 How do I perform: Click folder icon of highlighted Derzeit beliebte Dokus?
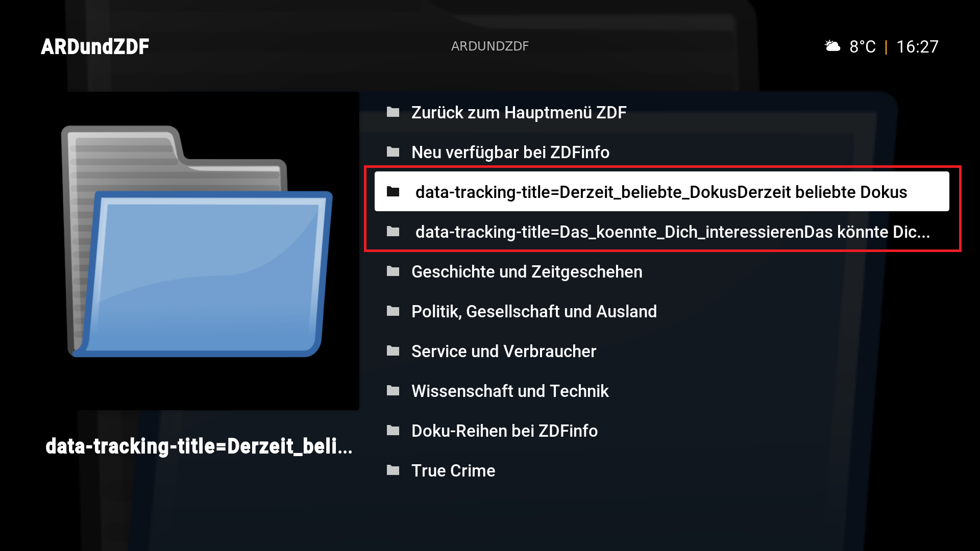[x=393, y=191]
